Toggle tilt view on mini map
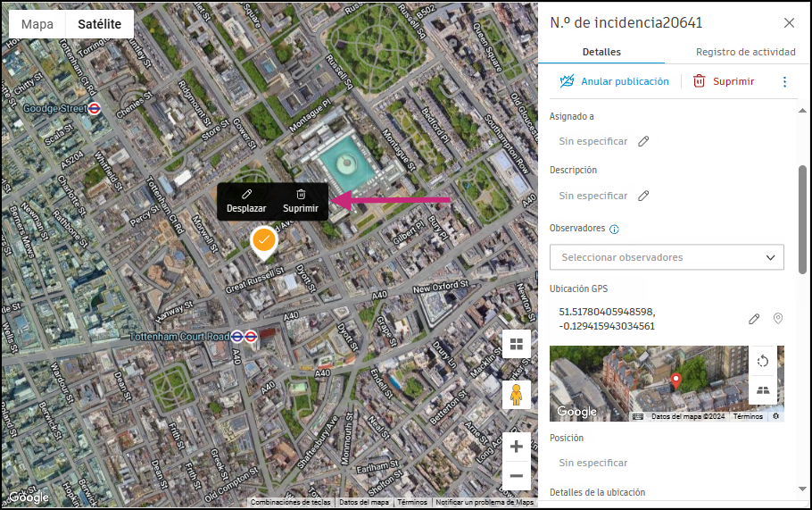 [x=763, y=390]
